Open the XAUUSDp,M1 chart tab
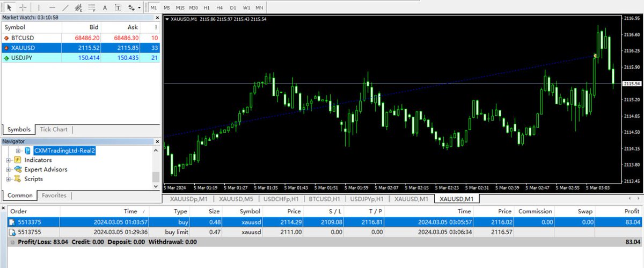Image resolution: width=644 pixels, height=268 pixels. coord(189,199)
